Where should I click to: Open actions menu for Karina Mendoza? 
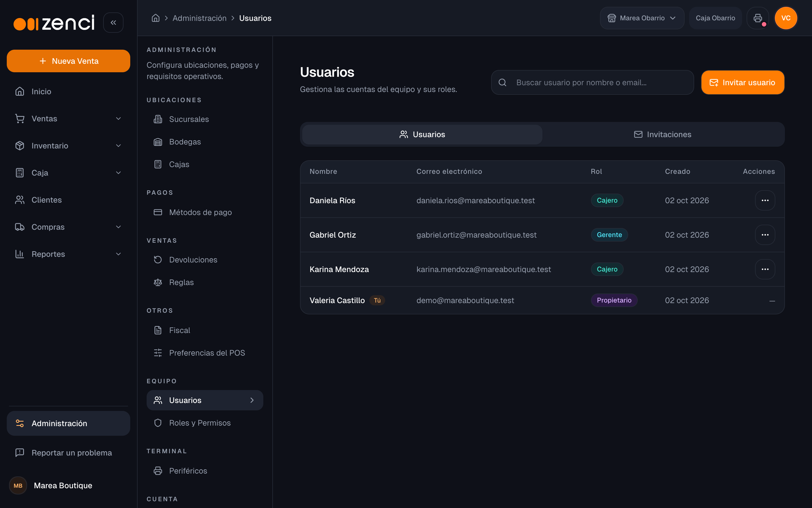765,270
